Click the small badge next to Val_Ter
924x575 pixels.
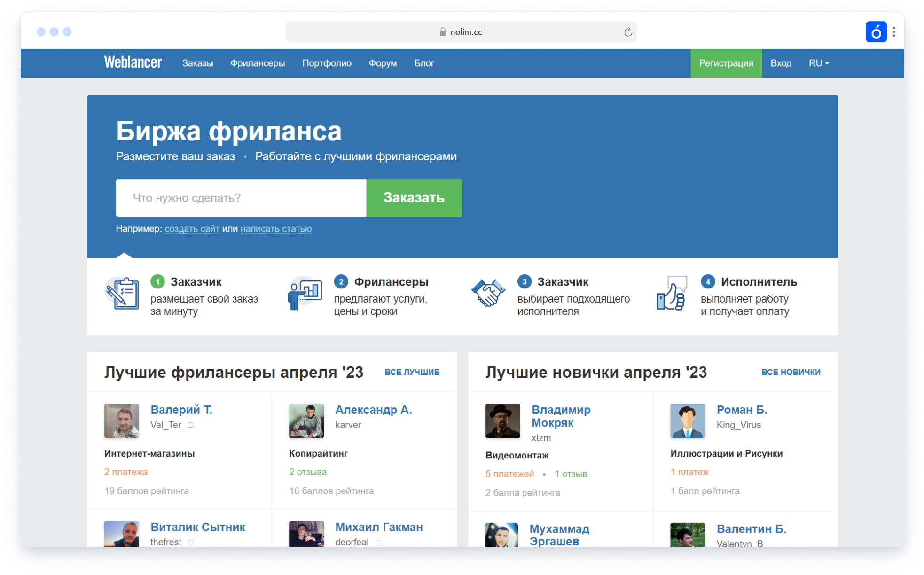click(190, 425)
